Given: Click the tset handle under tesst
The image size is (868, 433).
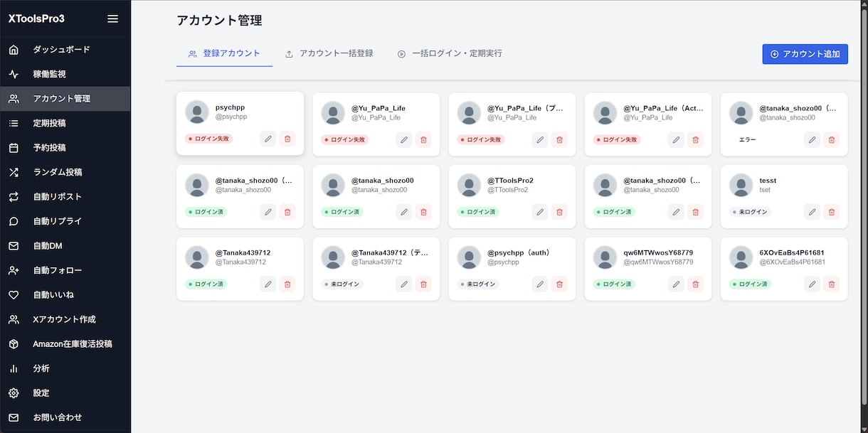Looking at the screenshot, I should pos(765,190).
